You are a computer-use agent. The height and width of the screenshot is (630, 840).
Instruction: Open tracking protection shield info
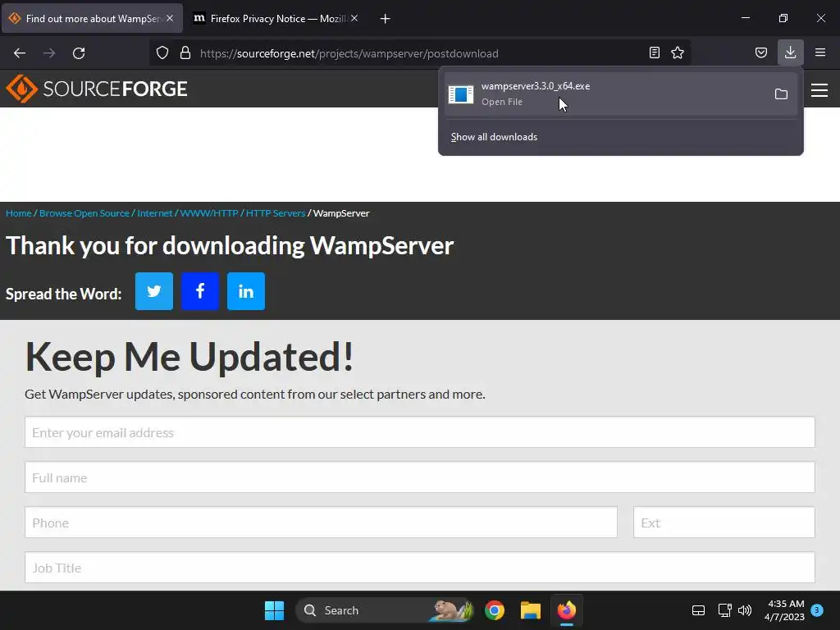(x=162, y=52)
